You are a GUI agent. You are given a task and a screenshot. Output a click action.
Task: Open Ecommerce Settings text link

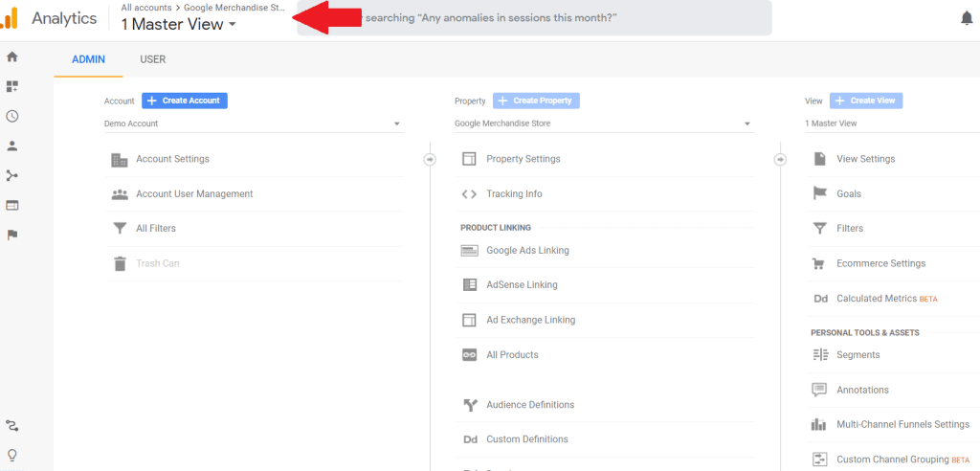click(881, 263)
